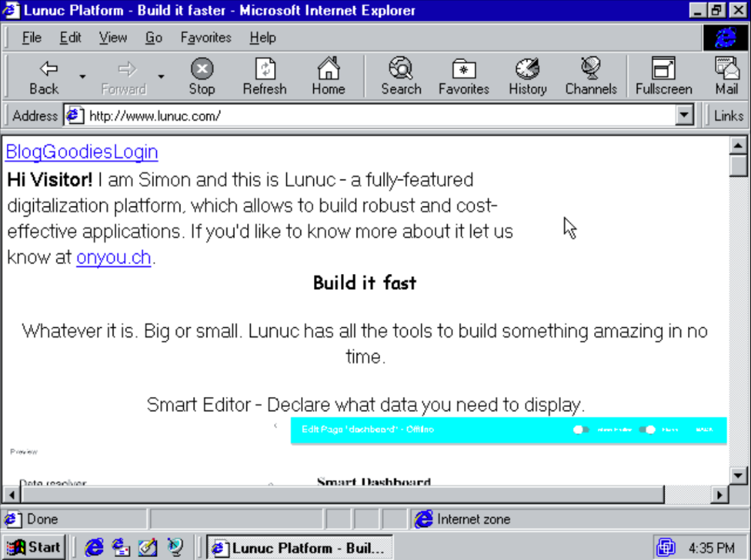Open the Forward history dropdown arrow
The height and width of the screenshot is (560, 751).
click(x=161, y=77)
